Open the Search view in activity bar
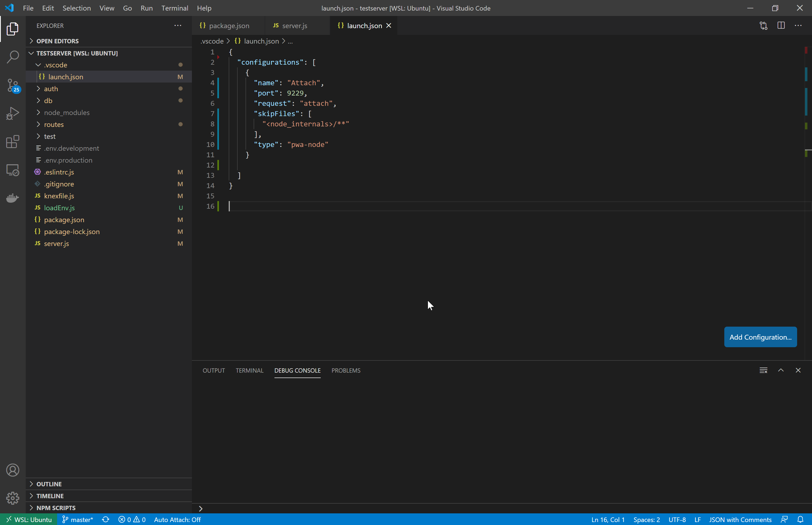812x525 pixels. (13, 57)
